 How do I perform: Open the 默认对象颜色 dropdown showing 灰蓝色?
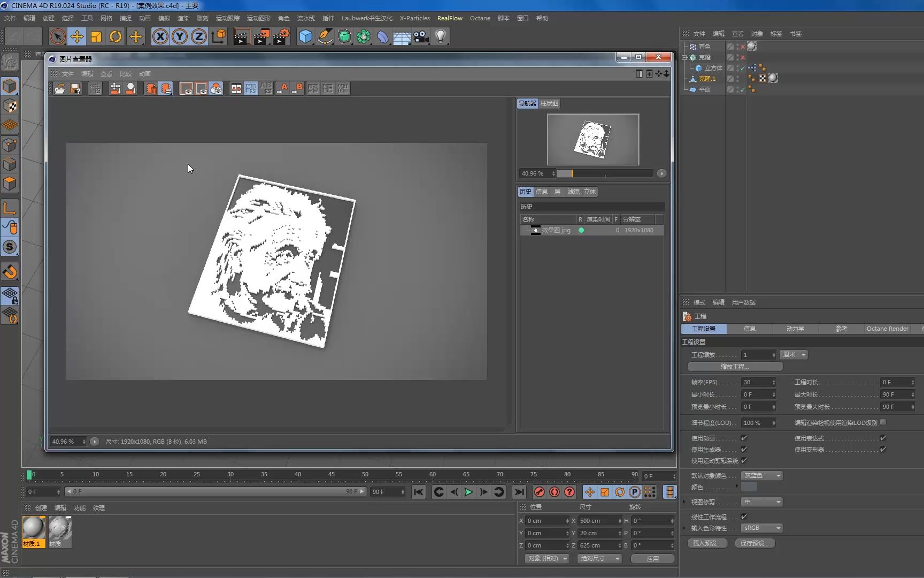(x=761, y=475)
